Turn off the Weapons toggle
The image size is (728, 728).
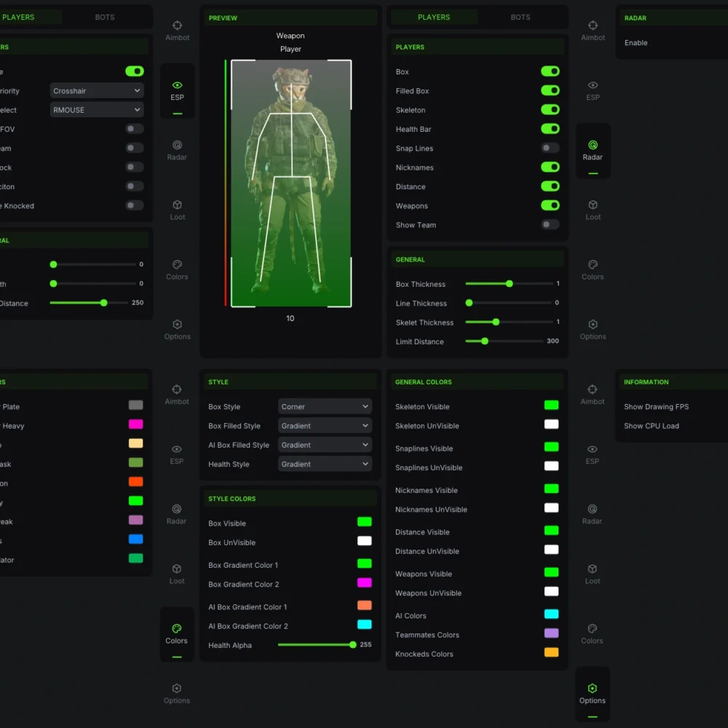550,205
